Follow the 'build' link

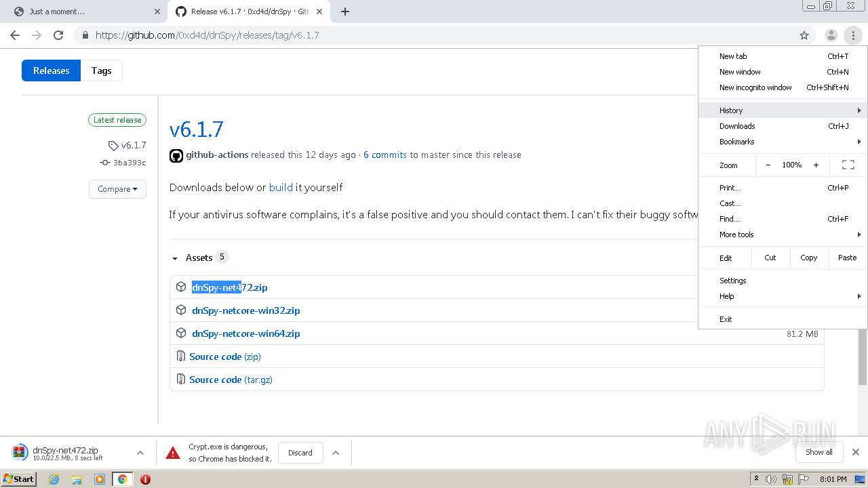[281, 187]
